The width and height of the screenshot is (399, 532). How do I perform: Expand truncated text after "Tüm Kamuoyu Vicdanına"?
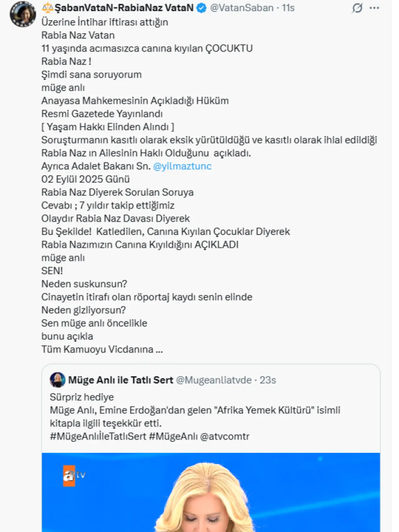tap(159, 350)
